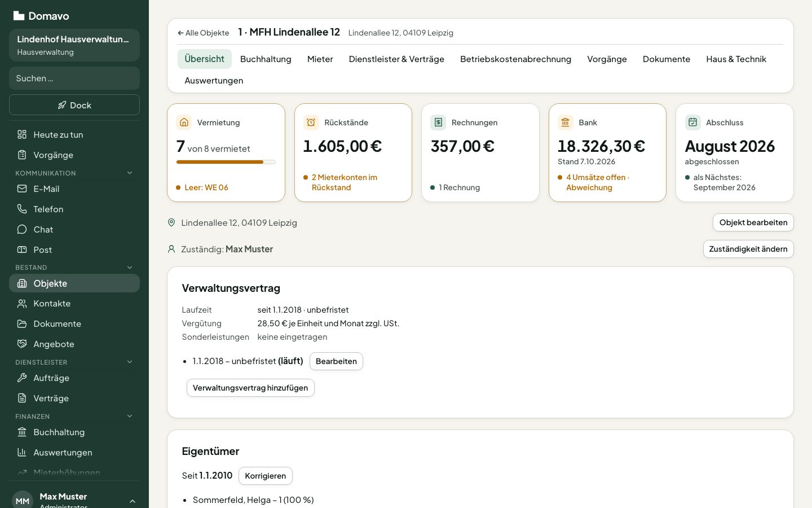Collapse the Bestand sidebar group
Image resolution: width=812 pixels, height=508 pixels.
coord(130,268)
